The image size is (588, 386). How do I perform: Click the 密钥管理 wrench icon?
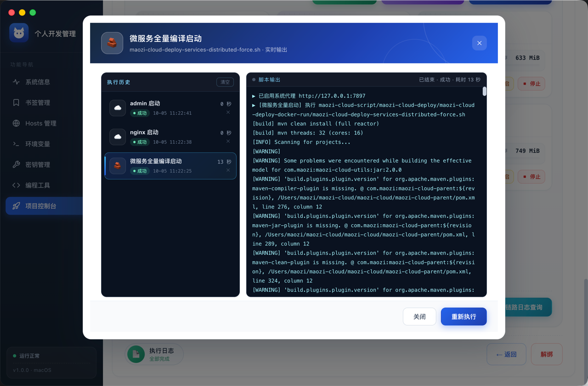[16, 165]
